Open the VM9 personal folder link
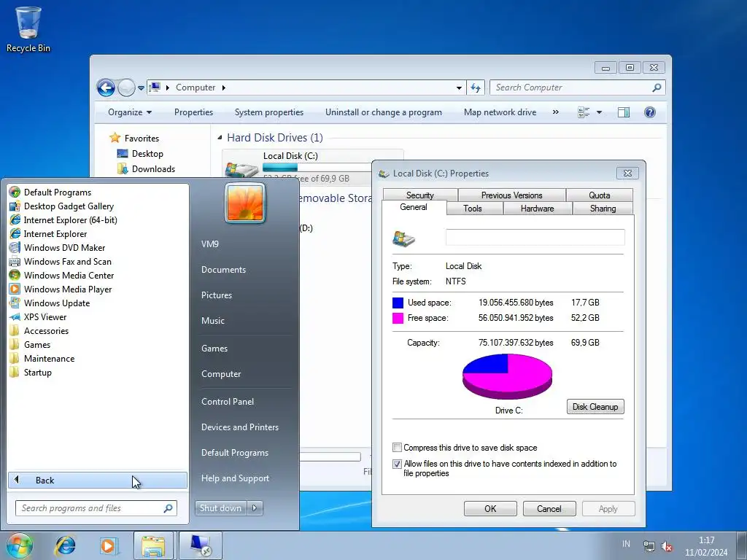747x560 pixels. click(x=209, y=244)
